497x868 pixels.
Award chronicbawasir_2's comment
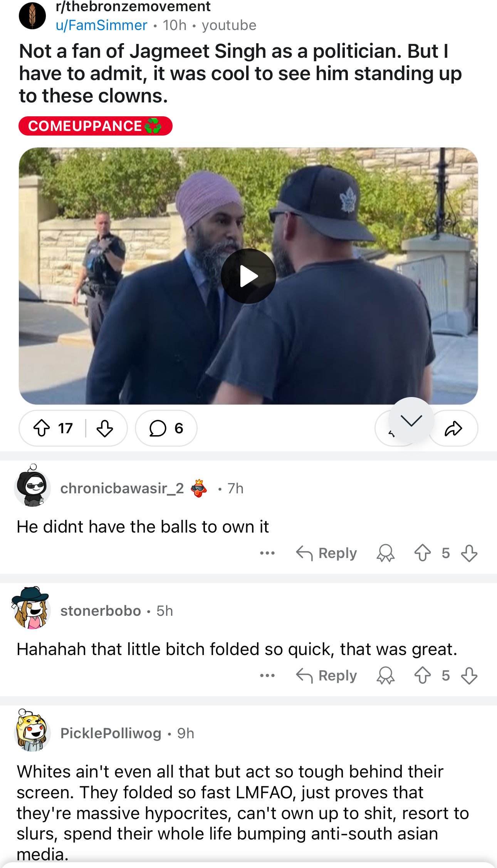[386, 553]
